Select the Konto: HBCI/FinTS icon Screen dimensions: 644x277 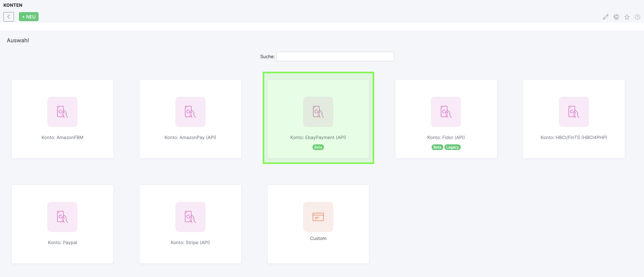(574, 112)
